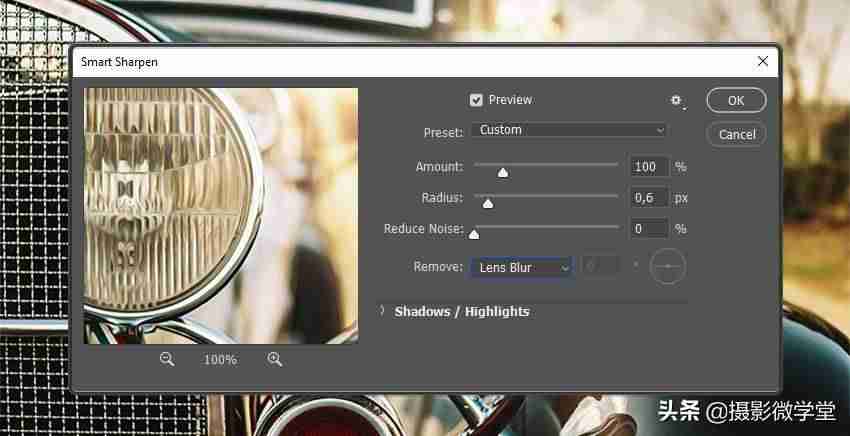
Task: Click the Reduce Noise label
Action: tap(423, 229)
